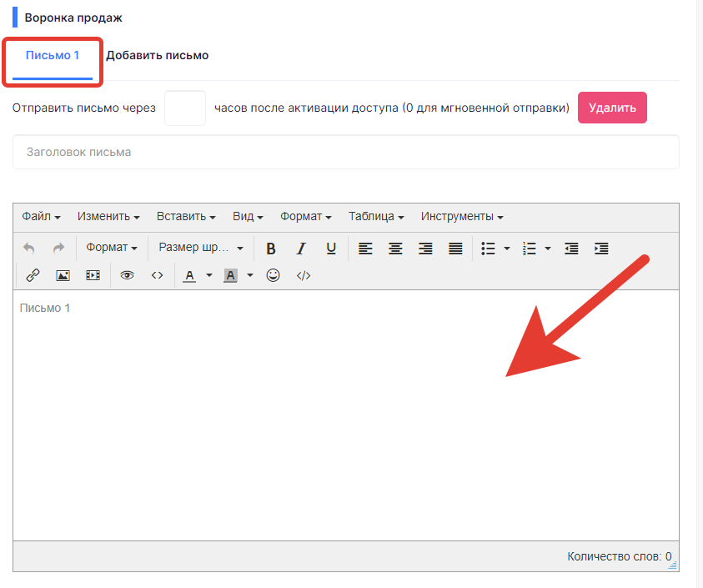The height and width of the screenshot is (588, 703).
Task: Insert a code sample
Action: (304, 275)
